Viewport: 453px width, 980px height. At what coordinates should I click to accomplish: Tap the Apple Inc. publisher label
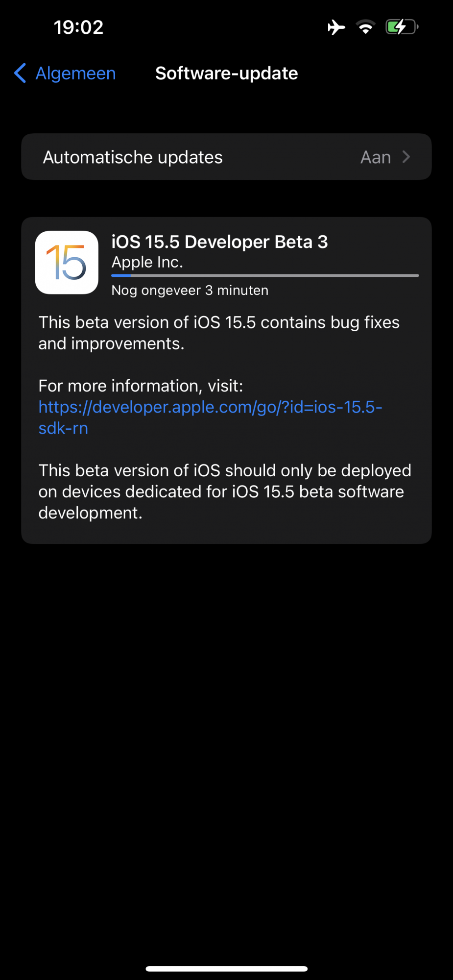[147, 263]
